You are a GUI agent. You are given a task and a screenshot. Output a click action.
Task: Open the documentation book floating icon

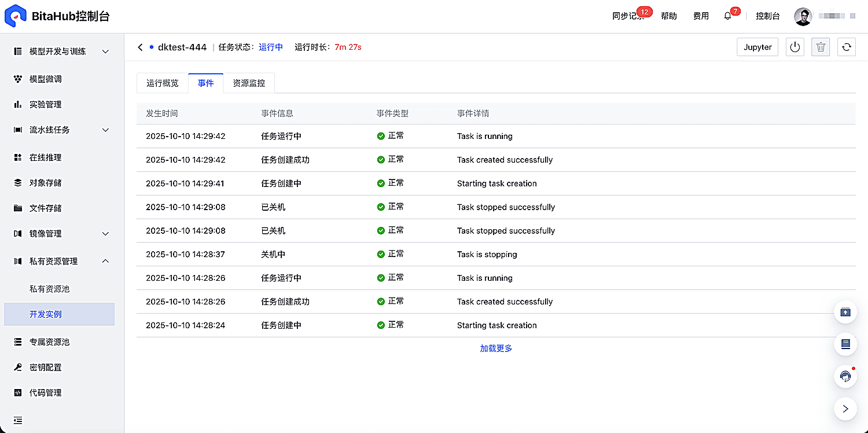(x=845, y=344)
